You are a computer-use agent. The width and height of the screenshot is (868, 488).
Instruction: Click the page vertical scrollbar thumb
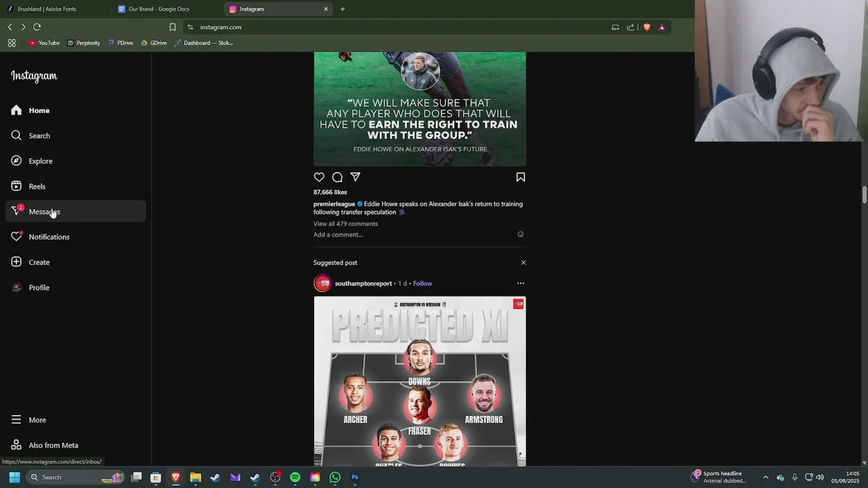pos(864,194)
